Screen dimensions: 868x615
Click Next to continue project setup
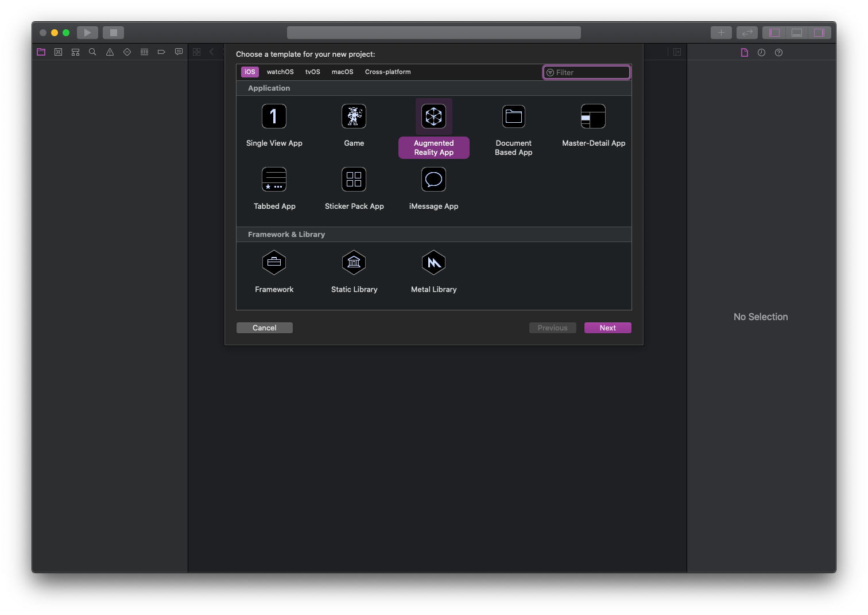tap(607, 328)
